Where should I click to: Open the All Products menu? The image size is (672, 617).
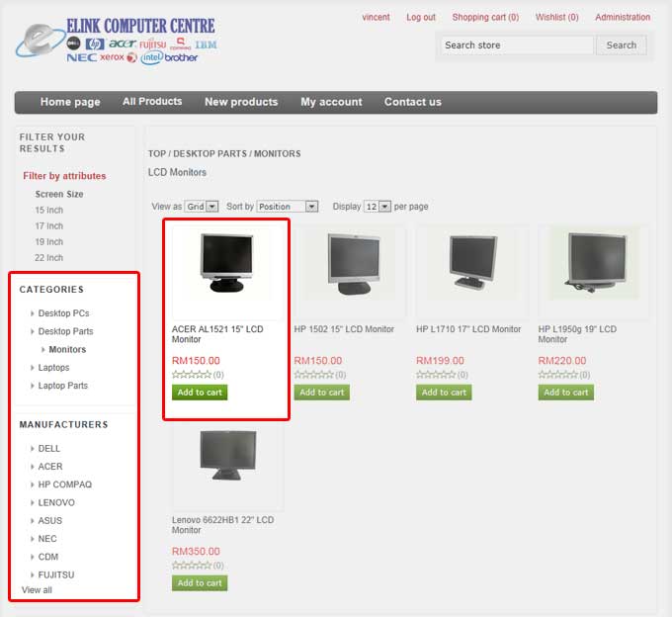pyautogui.click(x=152, y=102)
